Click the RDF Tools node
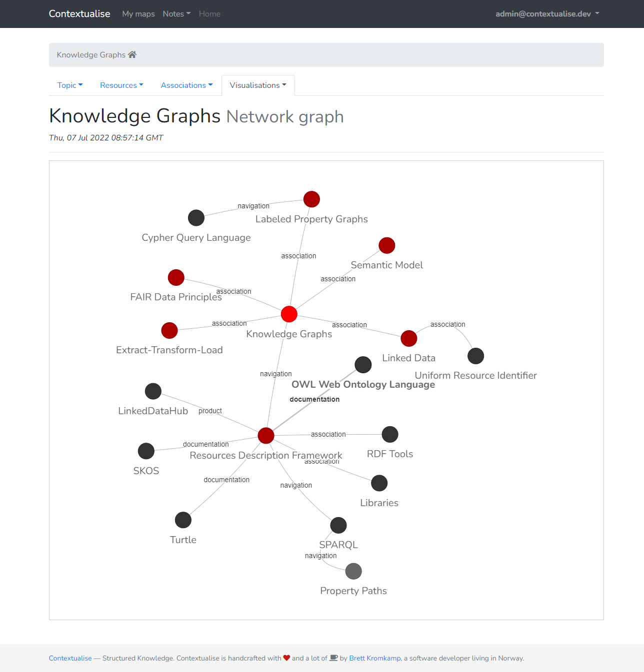The image size is (644, 672). [x=390, y=434]
